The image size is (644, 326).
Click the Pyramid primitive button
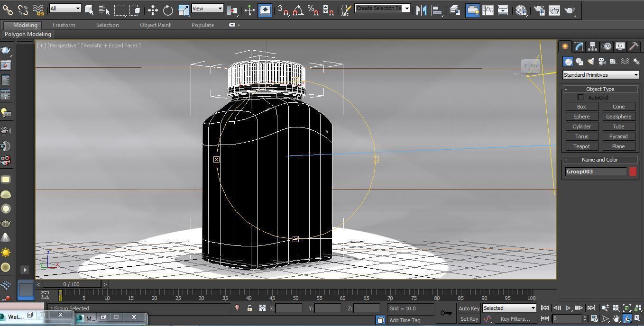[x=618, y=136]
